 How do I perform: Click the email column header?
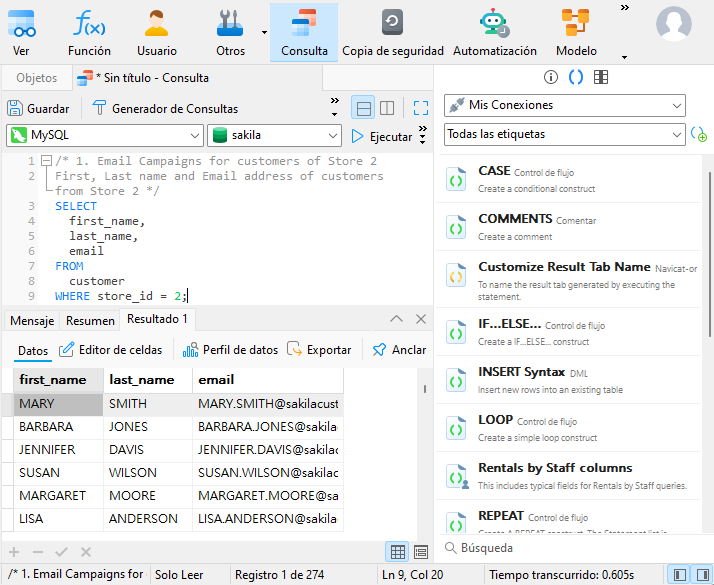(268, 380)
